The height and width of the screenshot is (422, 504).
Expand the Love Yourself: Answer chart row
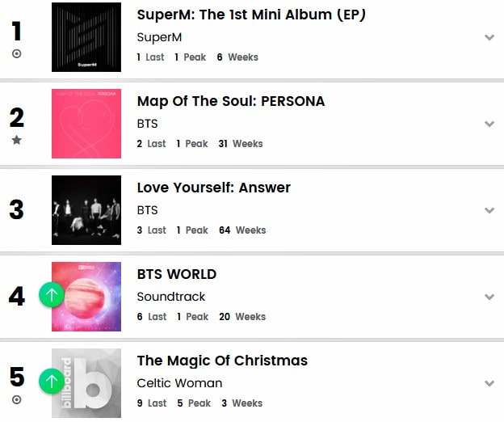(489, 211)
